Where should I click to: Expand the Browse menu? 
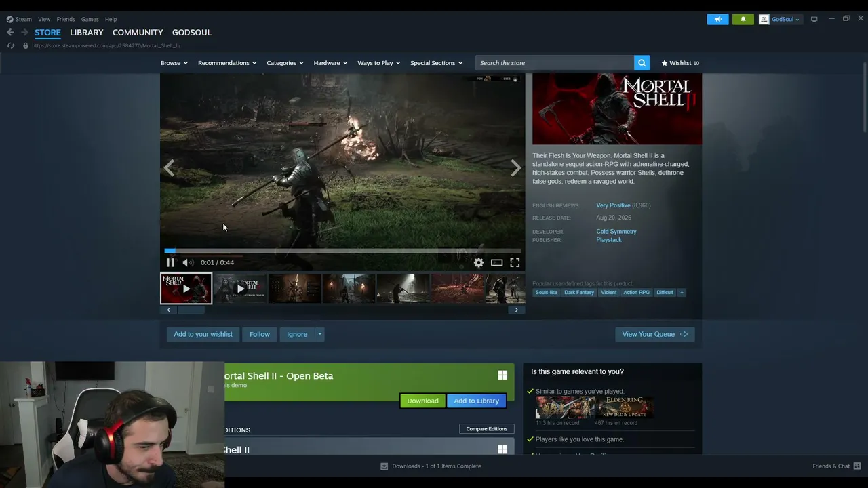174,63
